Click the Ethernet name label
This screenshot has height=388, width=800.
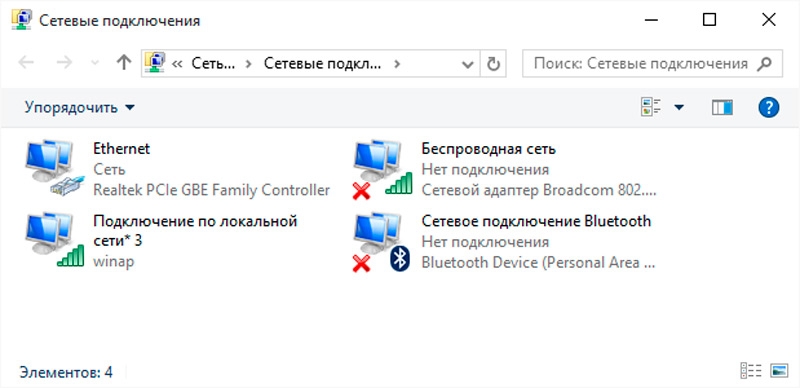coord(121,149)
